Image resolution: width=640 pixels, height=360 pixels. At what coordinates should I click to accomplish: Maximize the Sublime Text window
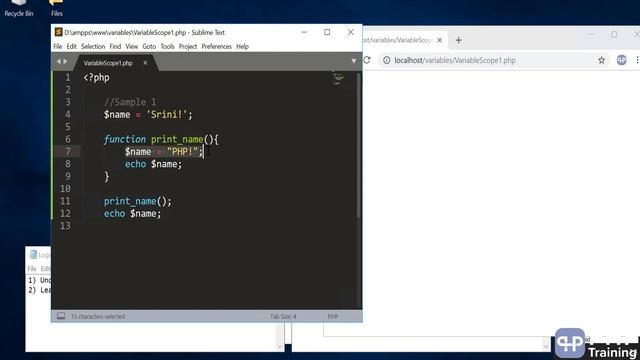point(327,32)
